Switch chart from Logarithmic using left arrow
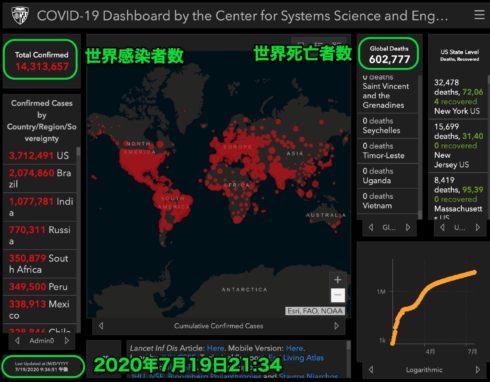This screenshot has height=382, width=490. click(371, 370)
